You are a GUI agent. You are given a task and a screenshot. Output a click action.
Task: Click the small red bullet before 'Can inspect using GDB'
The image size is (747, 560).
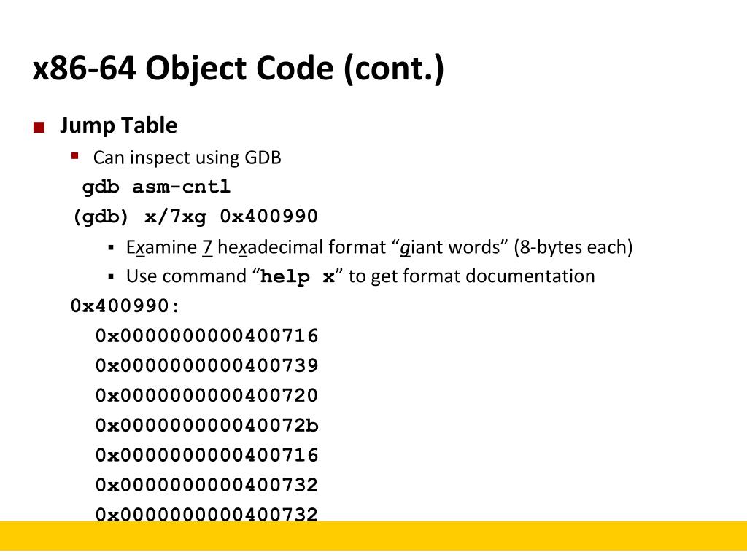75,156
